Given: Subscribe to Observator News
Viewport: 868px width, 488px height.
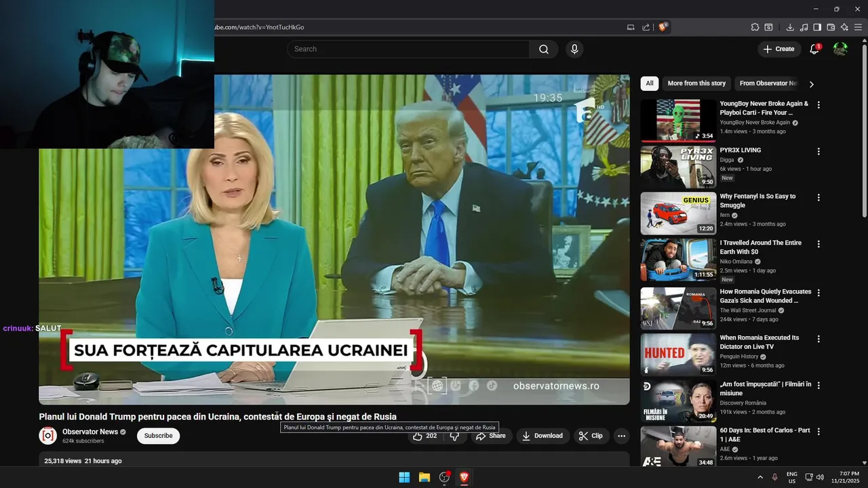Looking at the screenshot, I should [158, 436].
